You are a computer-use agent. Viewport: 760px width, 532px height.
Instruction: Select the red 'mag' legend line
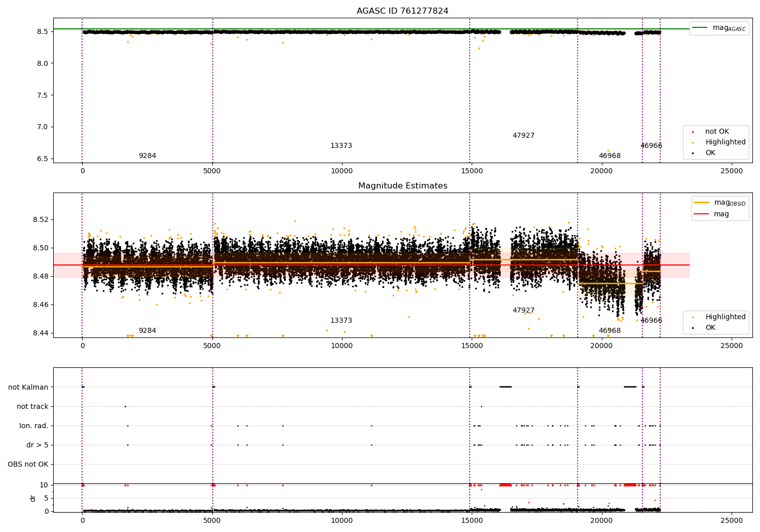tap(702, 214)
